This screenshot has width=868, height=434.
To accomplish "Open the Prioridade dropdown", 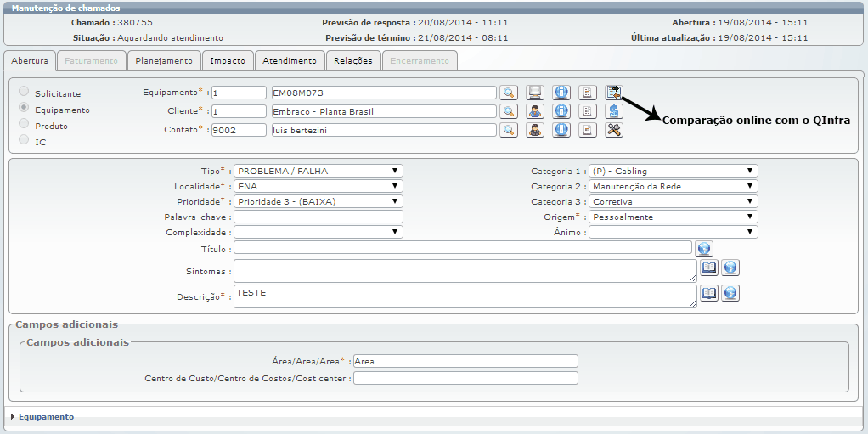I will [x=318, y=201].
